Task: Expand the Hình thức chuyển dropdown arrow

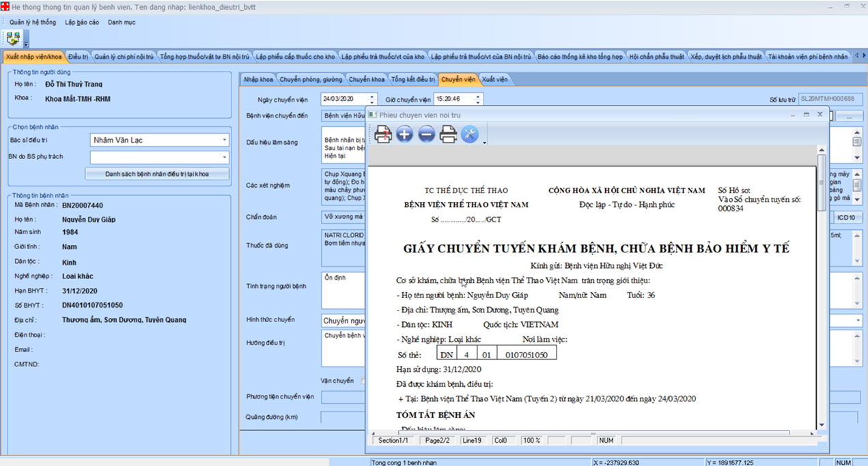Action: [x=858, y=320]
